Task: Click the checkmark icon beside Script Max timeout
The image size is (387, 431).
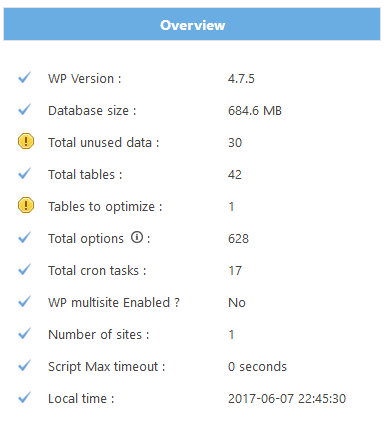Action: (25, 365)
